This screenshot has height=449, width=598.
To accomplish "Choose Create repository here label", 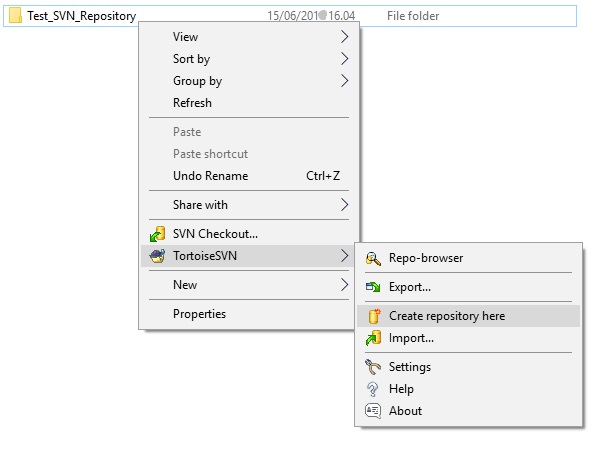I will (447, 316).
